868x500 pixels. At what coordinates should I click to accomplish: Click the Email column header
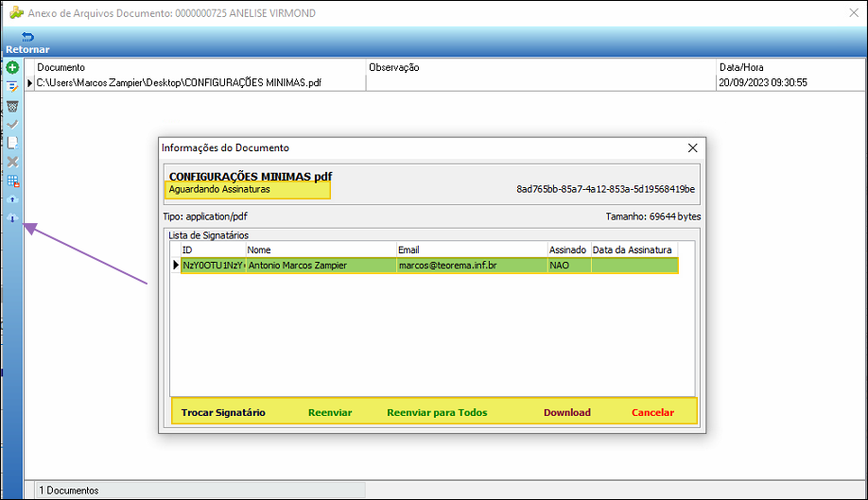[x=472, y=250]
